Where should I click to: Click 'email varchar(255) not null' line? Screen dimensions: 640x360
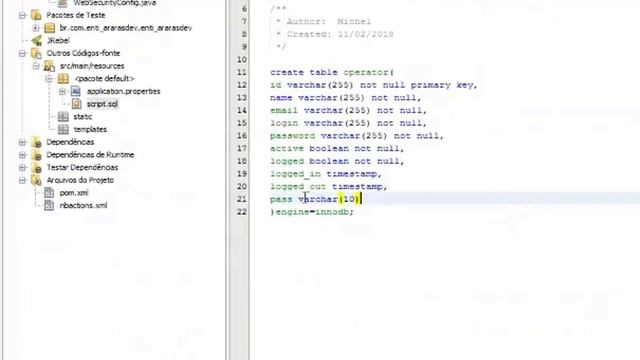(x=348, y=110)
